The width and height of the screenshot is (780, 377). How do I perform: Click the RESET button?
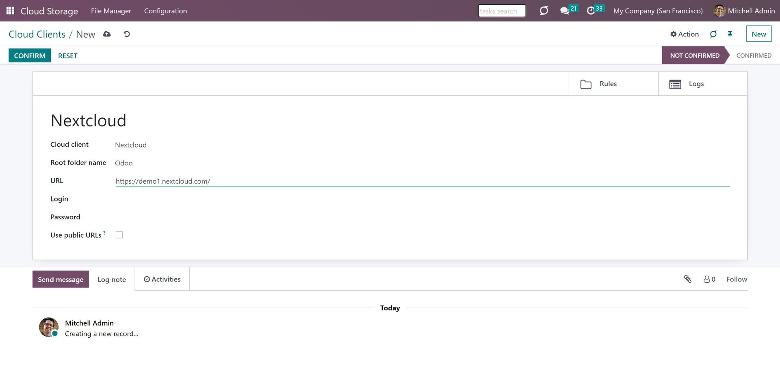coord(68,56)
